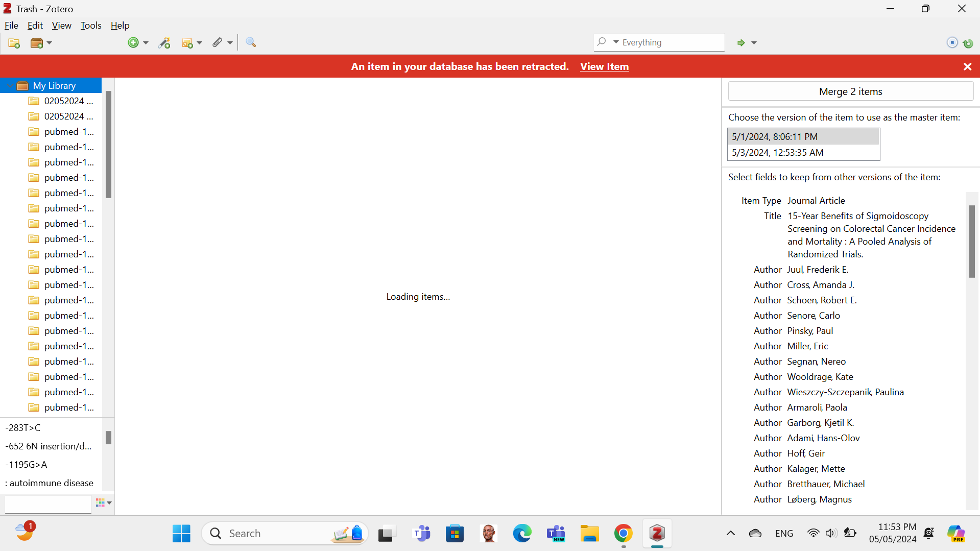Viewport: 980px width, 551px height.
Task: Select the 5/3/2024, 12:53:35 AM version
Action: pos(803,152)
